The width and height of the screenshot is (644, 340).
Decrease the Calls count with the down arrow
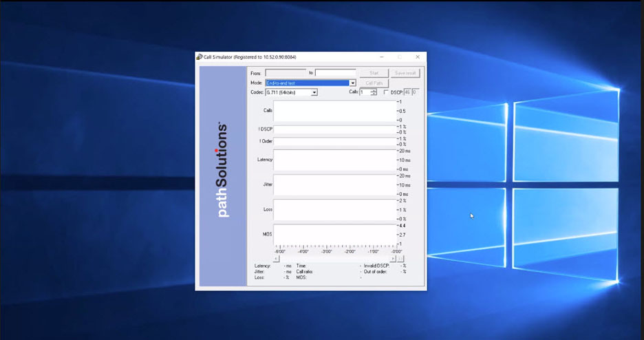tap(374, 94)
